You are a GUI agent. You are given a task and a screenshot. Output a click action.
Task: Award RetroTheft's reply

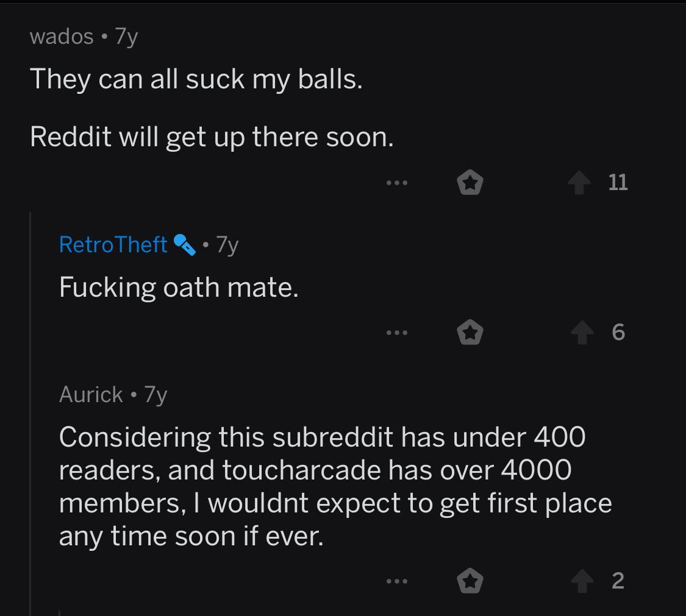click(x=470, y=332)
